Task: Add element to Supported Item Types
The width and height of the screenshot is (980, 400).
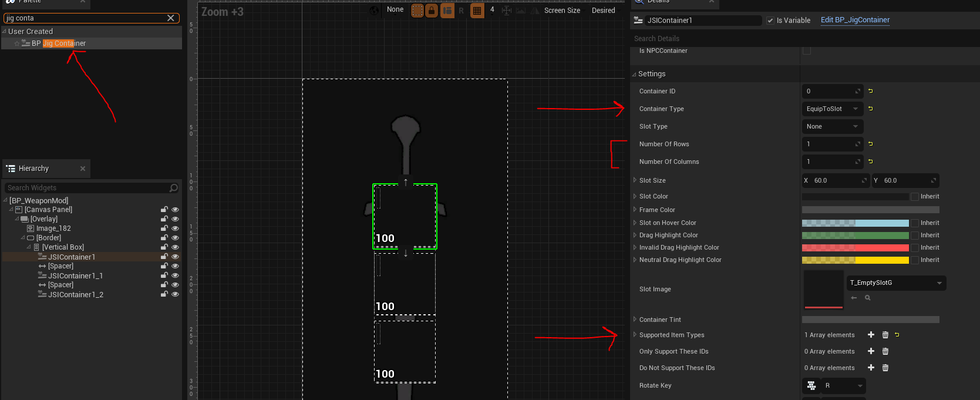Action: pyautogui.click(x=871, y=335)
